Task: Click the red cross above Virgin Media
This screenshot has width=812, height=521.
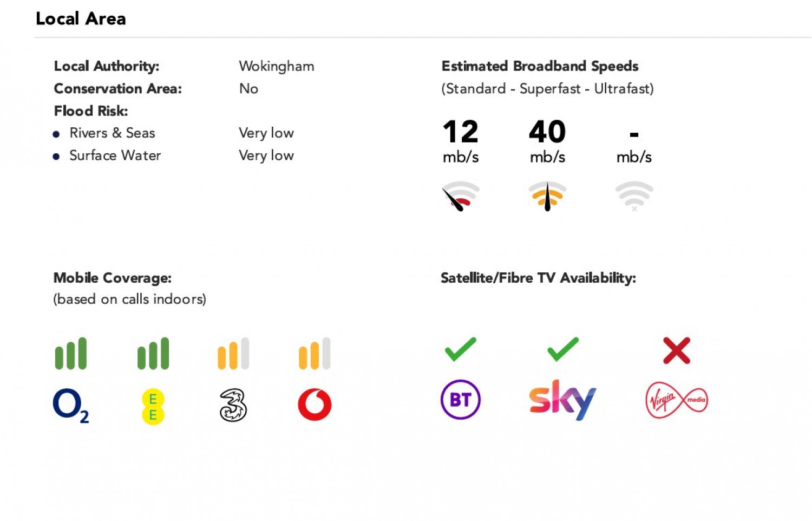Action: pyautogui.click(x=676, y=350)
